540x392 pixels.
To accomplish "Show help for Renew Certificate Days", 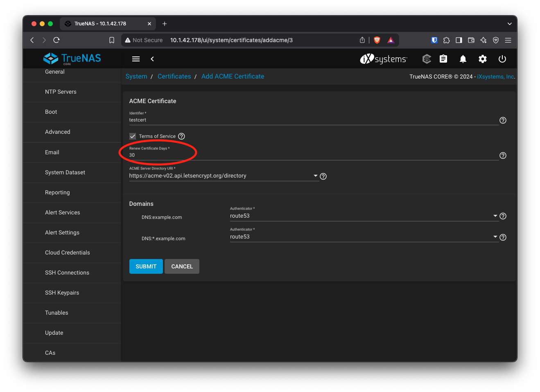I will click(503, 155).
